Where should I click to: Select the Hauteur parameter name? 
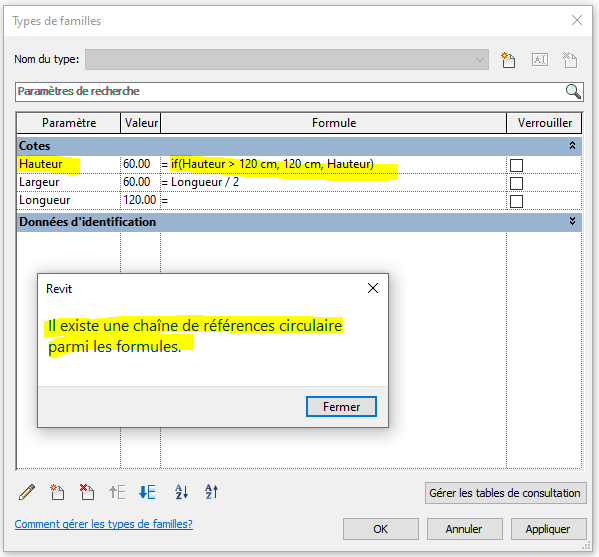click(x=41, y=164)
